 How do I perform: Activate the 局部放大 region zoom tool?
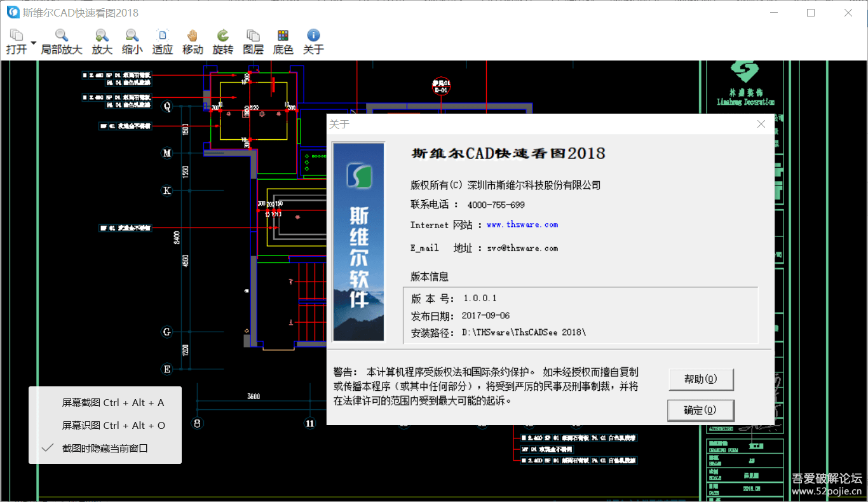62,42
